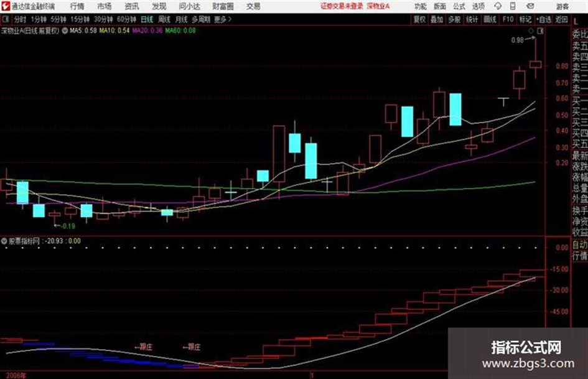Open the 交易 menu

(x=253, y=6)
